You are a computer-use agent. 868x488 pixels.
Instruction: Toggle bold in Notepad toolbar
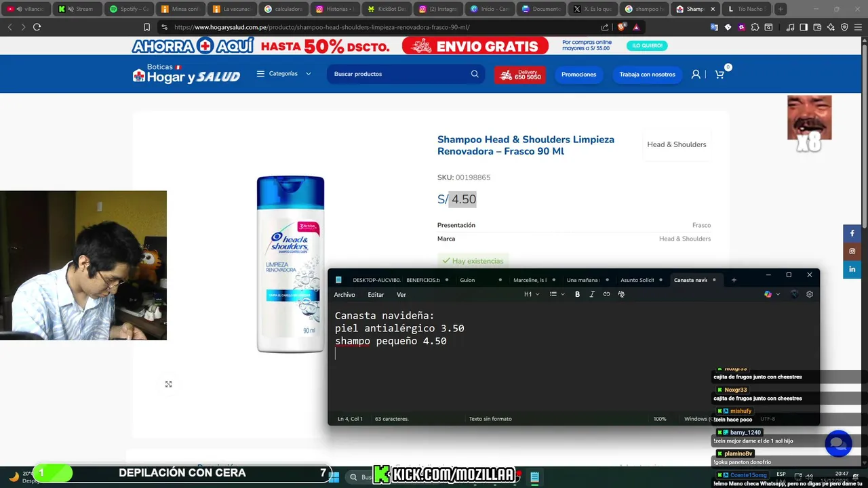tap(577, 294)
